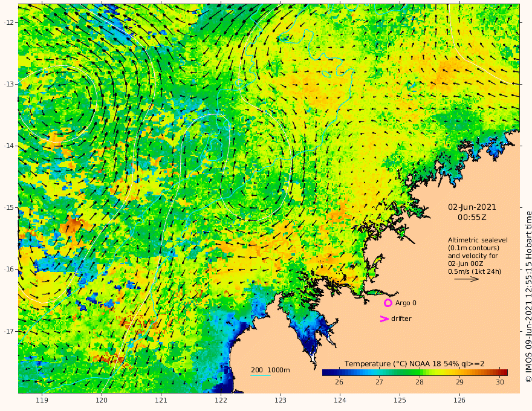Click the '200 1000m' depth contour label
The height and width of the screenshot is (411, 532).
(270, 370)
